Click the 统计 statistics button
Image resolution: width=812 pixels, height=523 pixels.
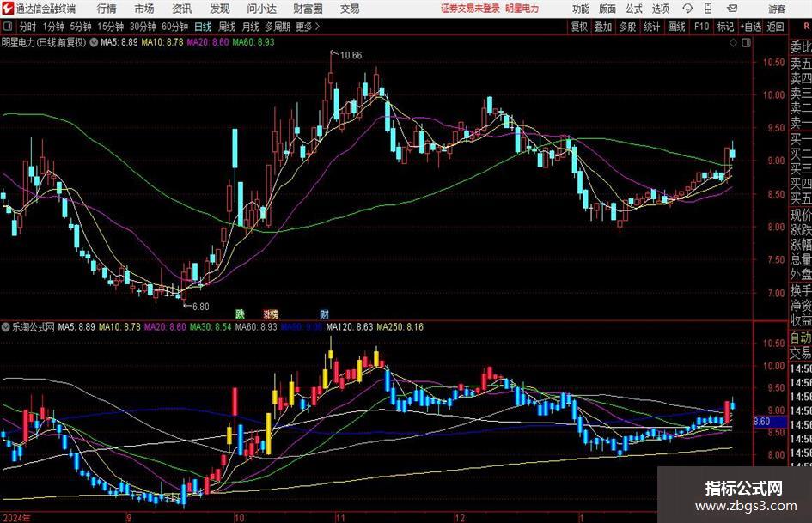point(651,27)
